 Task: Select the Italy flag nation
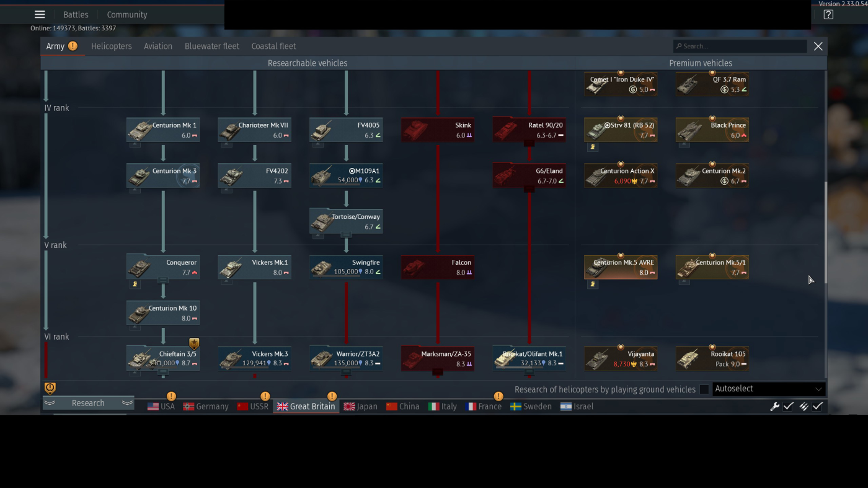coord(442,407)
